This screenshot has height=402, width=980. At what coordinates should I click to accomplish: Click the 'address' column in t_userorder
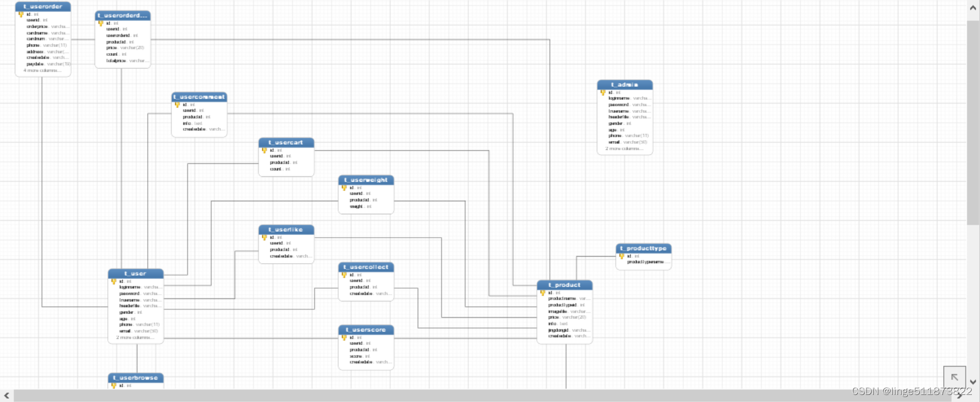click(47, 52)
